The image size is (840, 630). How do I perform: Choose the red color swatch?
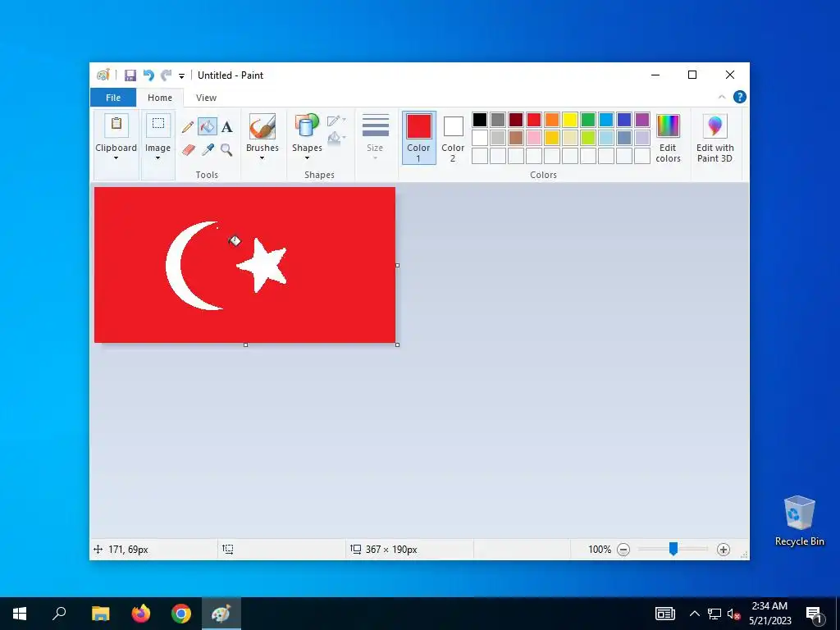coord(534,120)
